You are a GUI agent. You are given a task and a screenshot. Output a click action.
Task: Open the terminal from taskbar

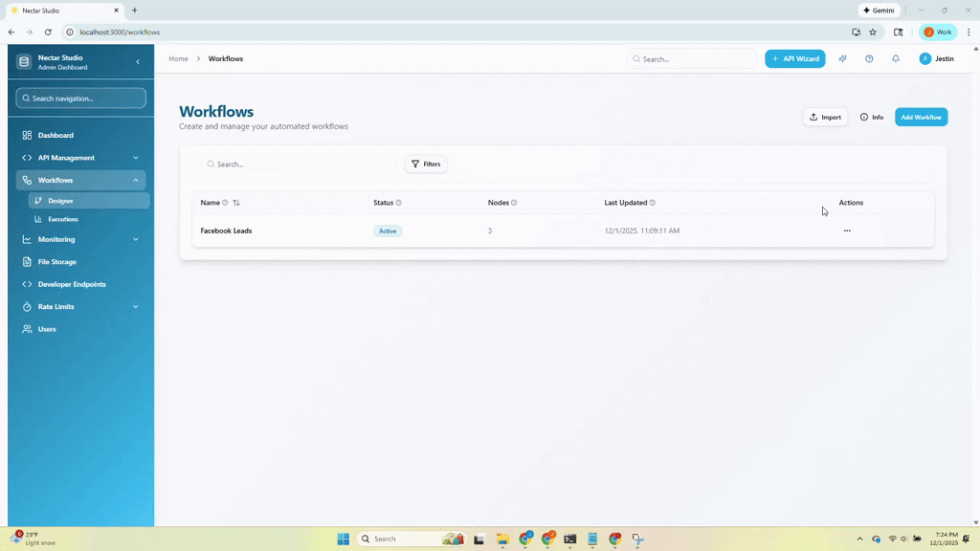[570, 539]
